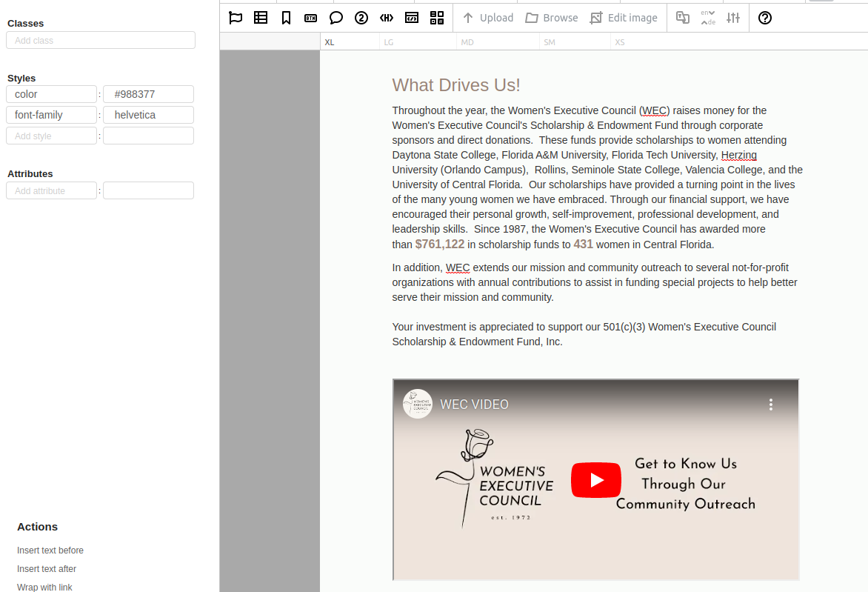Click the empty value field beside Add attribute
Image resolution: width=868 pixels, height=592 pixels.
pyautogui.click(x=148, y=190)
